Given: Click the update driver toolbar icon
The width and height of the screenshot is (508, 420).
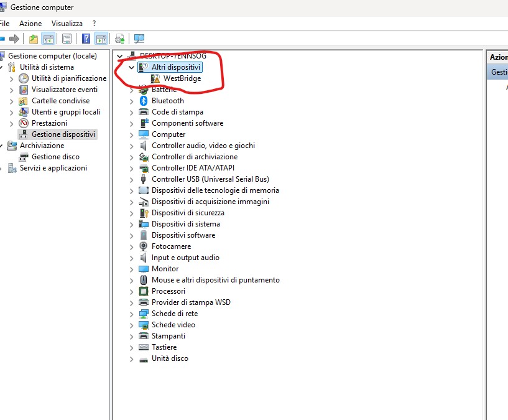Looking at the screenshot, I should [x=119, y=39].
